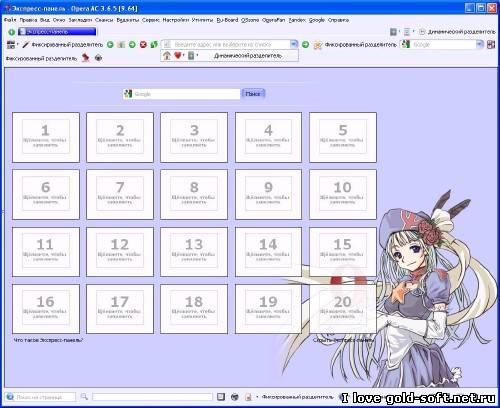Open a new tab with green plus icon

point(12,32)
